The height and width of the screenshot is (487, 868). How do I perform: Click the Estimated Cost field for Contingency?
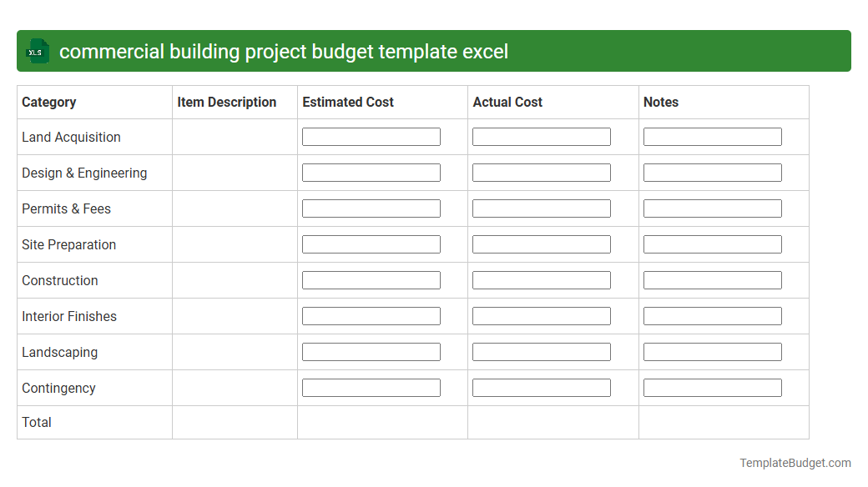pos(371,387)
